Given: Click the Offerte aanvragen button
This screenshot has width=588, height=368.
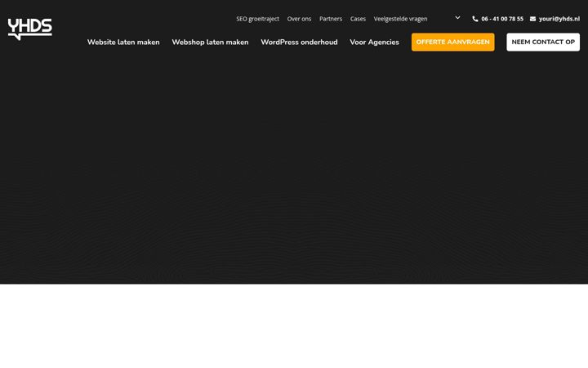Looking at the screenshot, I should tap(453, 42).
